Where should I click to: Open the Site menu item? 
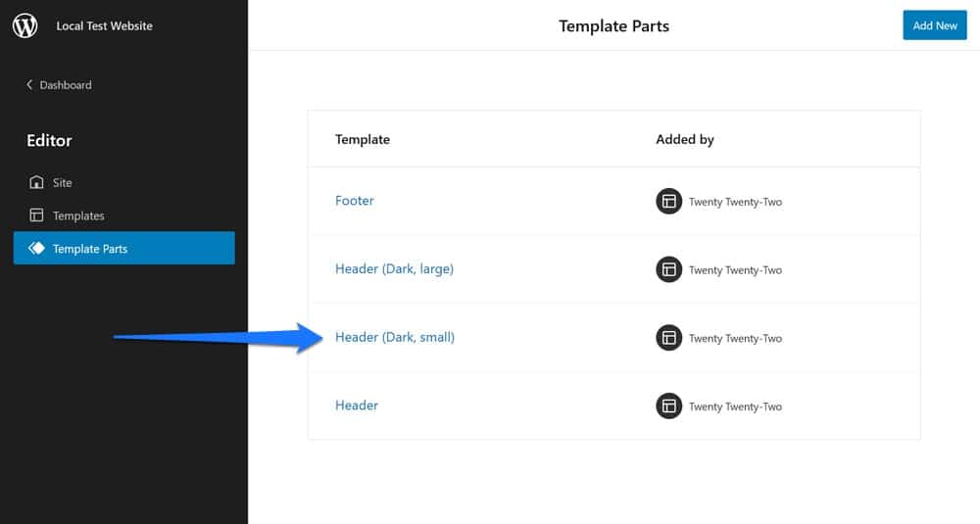(63, 182)
